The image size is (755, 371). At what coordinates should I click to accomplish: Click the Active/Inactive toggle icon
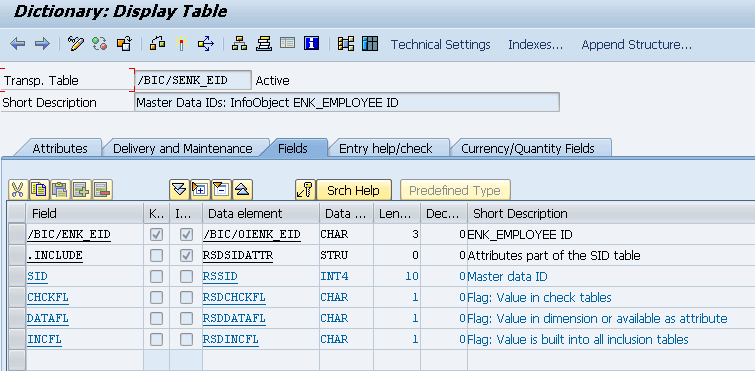[100, 44]
